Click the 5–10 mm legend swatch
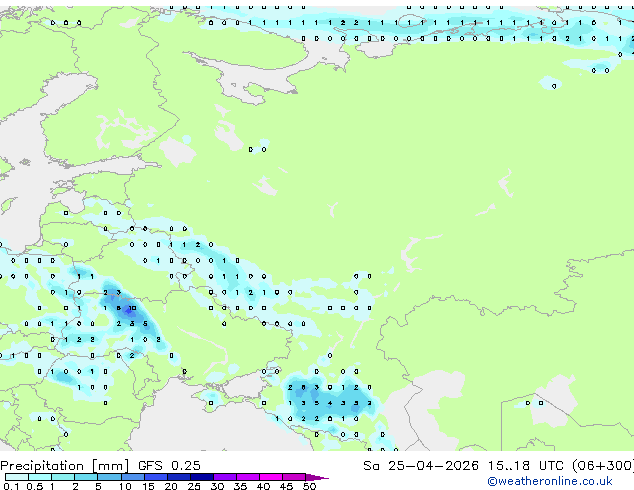The image size is (634, 490). point(109,477)
